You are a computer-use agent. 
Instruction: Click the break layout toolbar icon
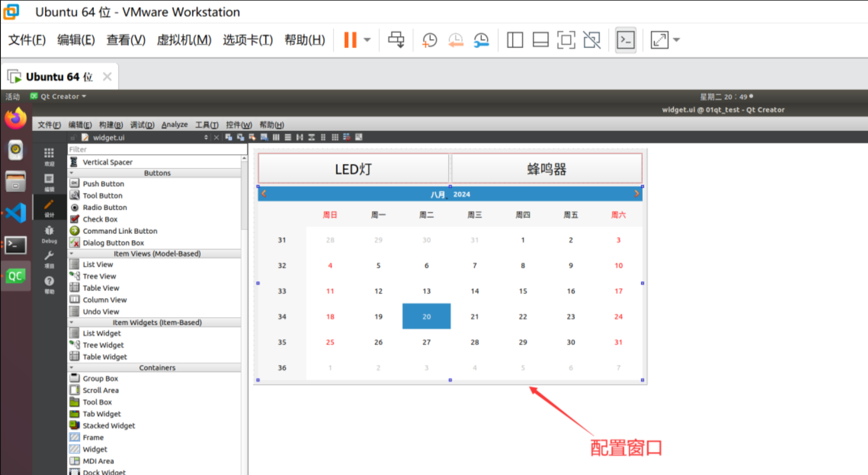click(x=347, y=137)
